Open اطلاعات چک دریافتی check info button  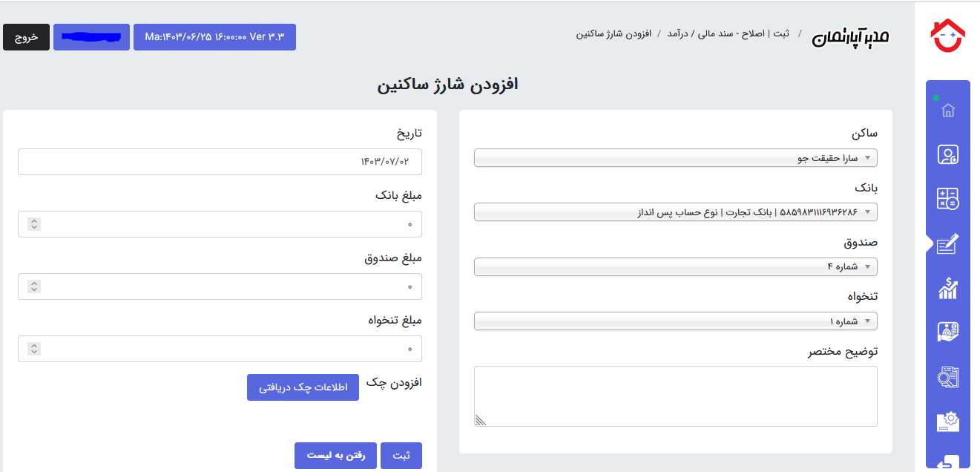(303, 387)
